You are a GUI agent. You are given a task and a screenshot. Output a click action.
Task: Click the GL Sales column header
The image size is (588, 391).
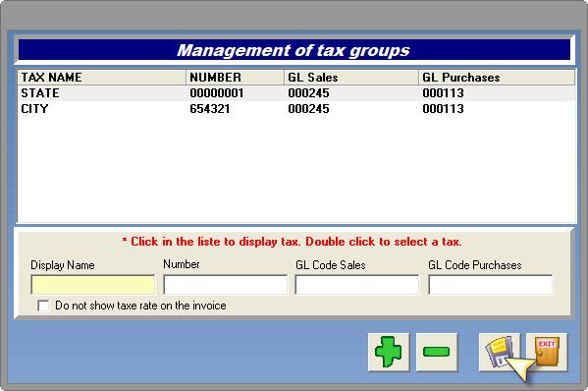(x=351, y=78)
